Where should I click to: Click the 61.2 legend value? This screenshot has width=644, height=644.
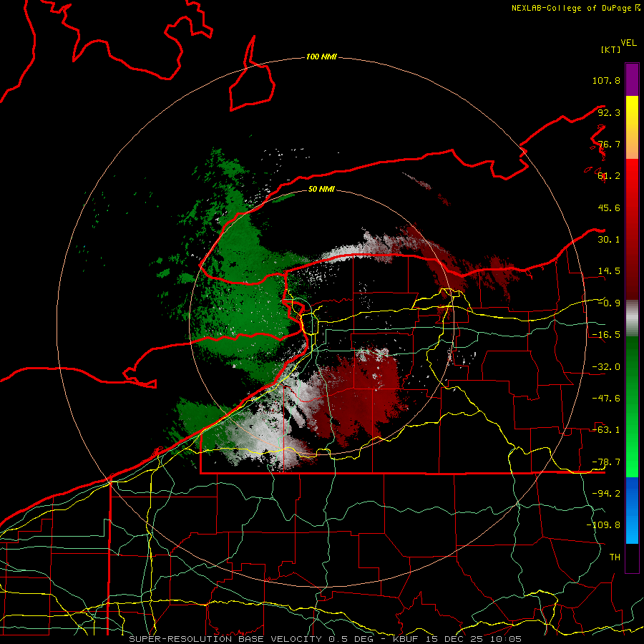click(x=609, y=176)
